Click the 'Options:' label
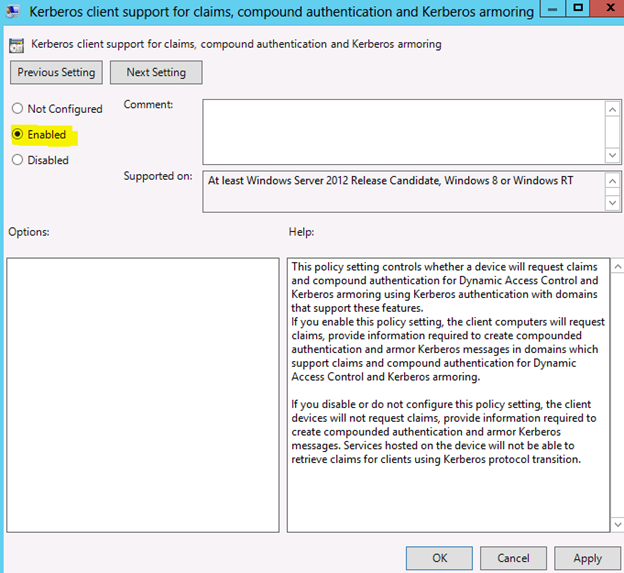The height and width of the screenshot is (573, 624). tap(29, 232)
